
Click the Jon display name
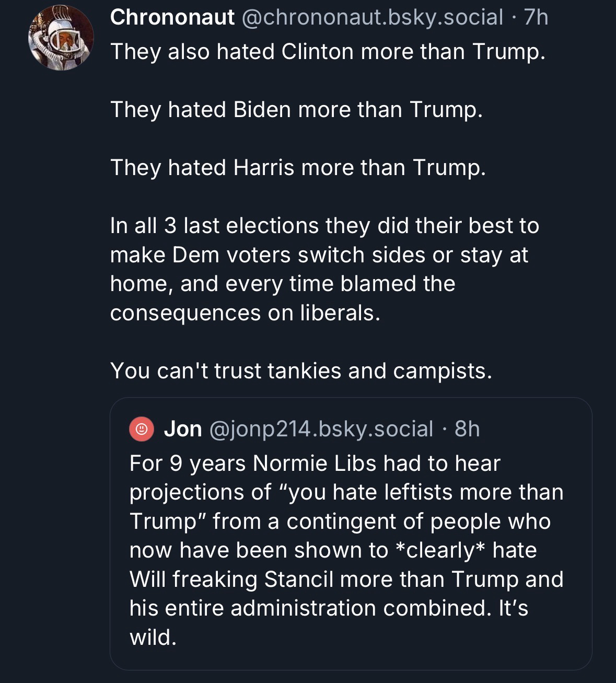[183, 429]
